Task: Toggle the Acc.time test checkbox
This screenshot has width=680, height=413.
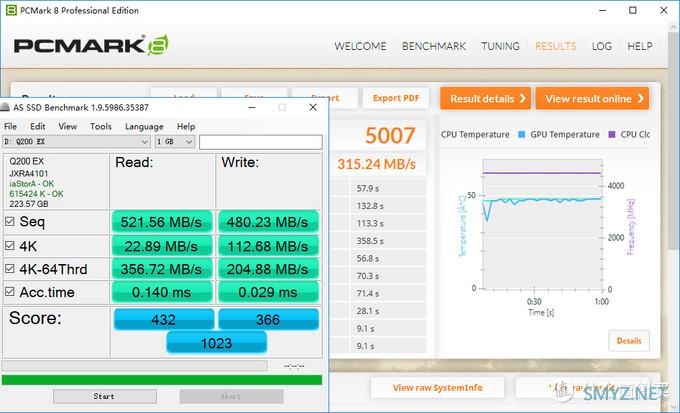Action: coord(10,292)
